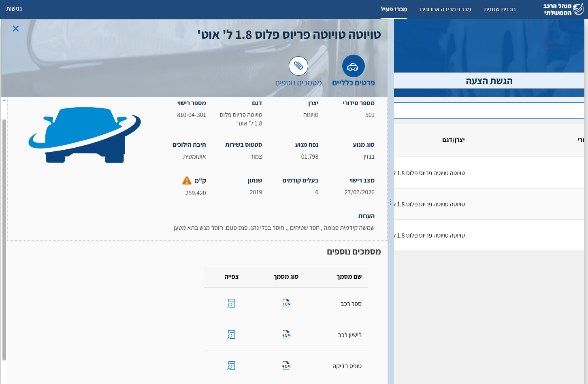Click the car icon for פרטים כלליים
This screenshot has width=588, height=384.
(353, 66)
